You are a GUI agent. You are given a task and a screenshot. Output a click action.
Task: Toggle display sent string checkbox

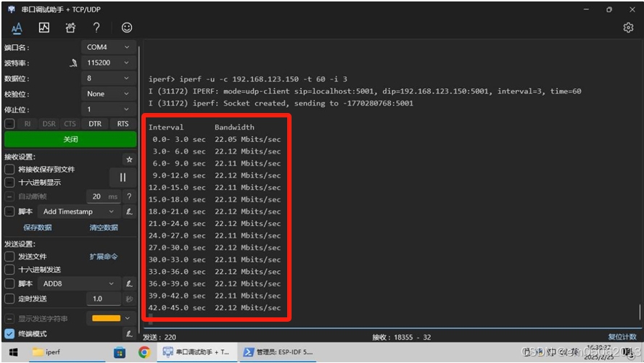tap(9, 319)
